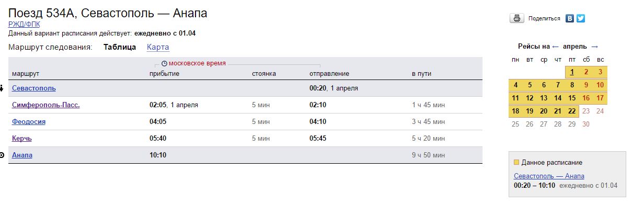Click the Moscow time clock icon
The width and height of the screenshot is (644, 204).
point(164,63)
